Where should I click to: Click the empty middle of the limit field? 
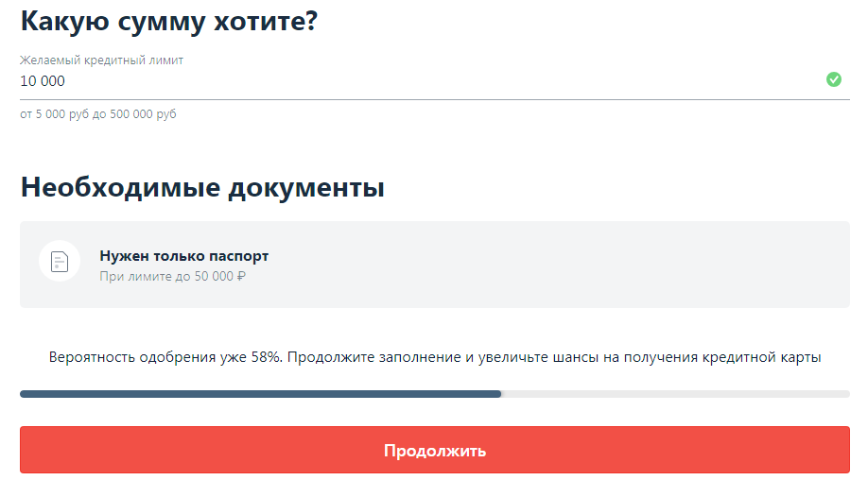click(x=425, y=81)
